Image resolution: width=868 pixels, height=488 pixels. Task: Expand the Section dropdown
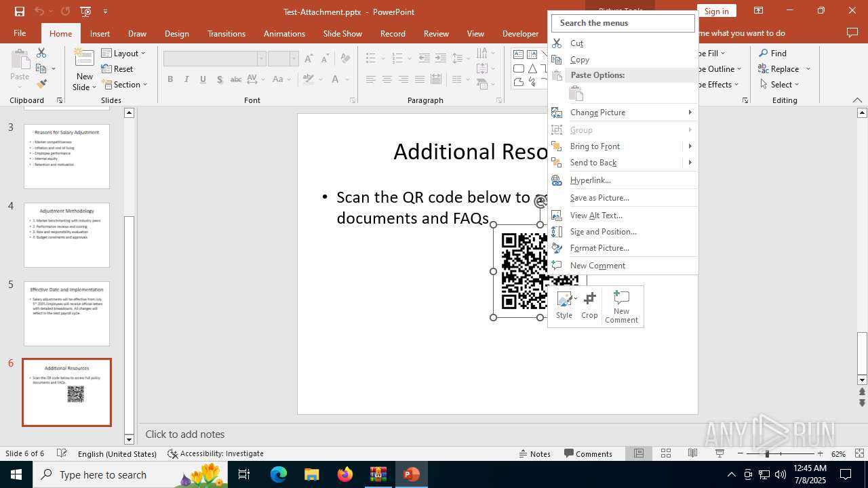pos(125,85)
